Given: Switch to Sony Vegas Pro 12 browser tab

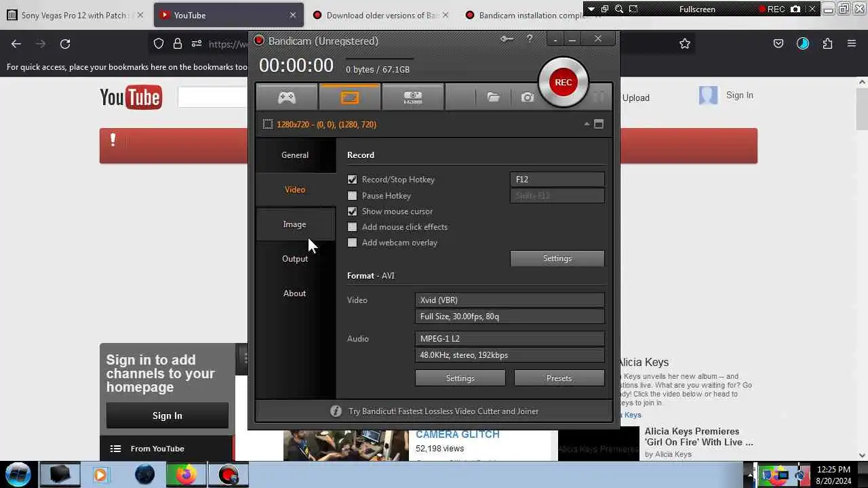Looking at the screenshot, I should [x=74, y=15].
